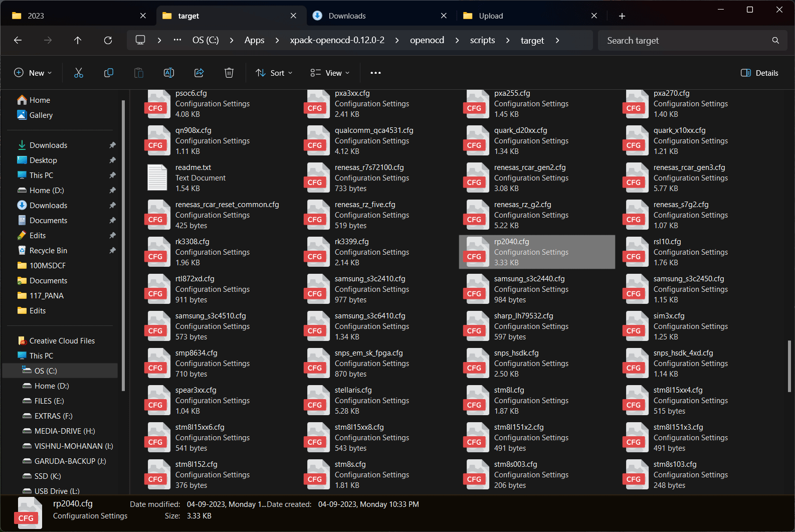This screenshot has height=532, width=795.
Task: Navigate to scripts breadcrumb
Action: tap(482, 40)
